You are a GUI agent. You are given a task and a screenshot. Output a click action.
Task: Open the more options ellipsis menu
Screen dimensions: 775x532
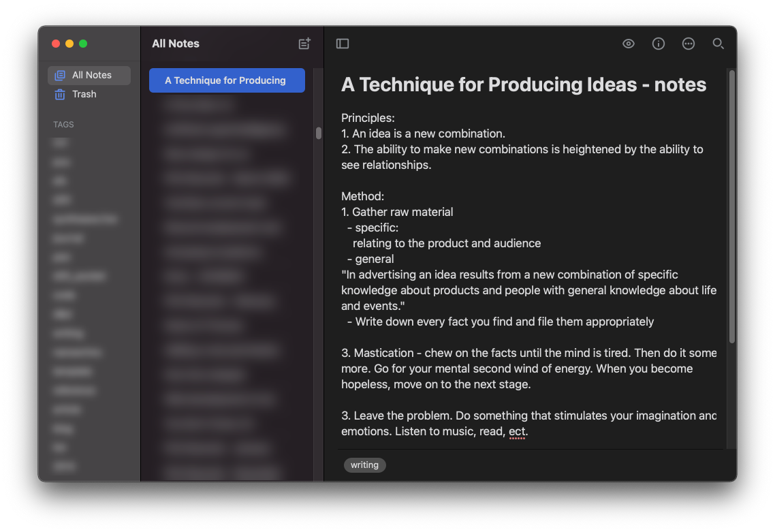point(688,44)
